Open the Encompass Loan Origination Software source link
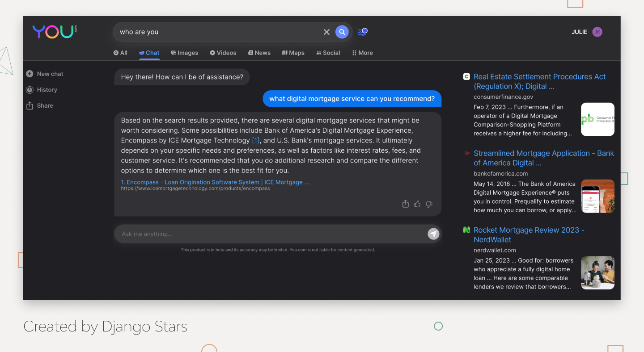Screen dimensions: 644x352 click(215, 182)
